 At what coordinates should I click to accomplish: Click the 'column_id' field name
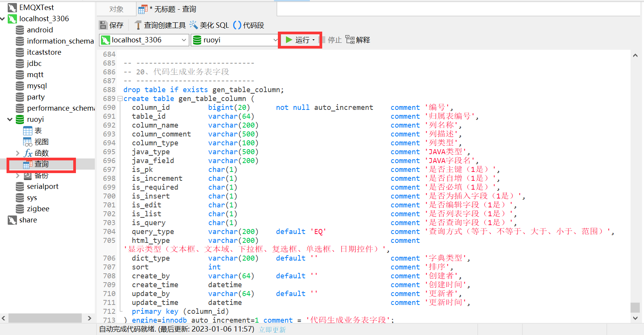pos(151,108)
